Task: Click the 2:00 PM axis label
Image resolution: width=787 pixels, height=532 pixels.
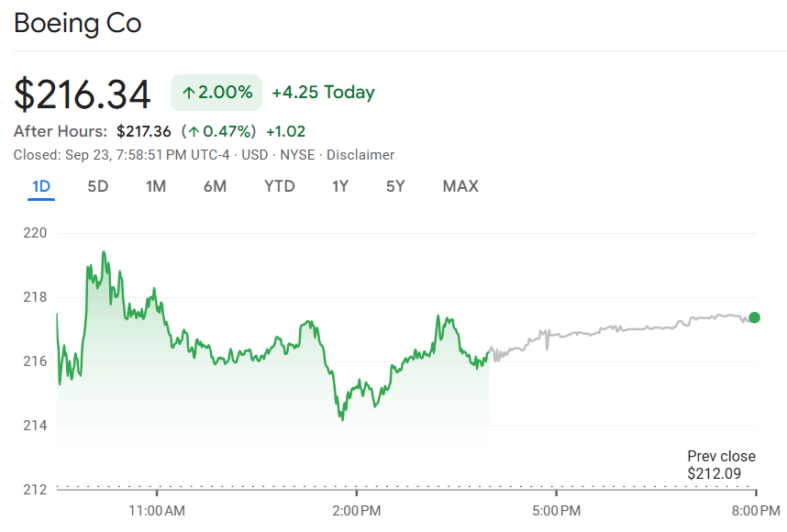Action: click(357, 509)
